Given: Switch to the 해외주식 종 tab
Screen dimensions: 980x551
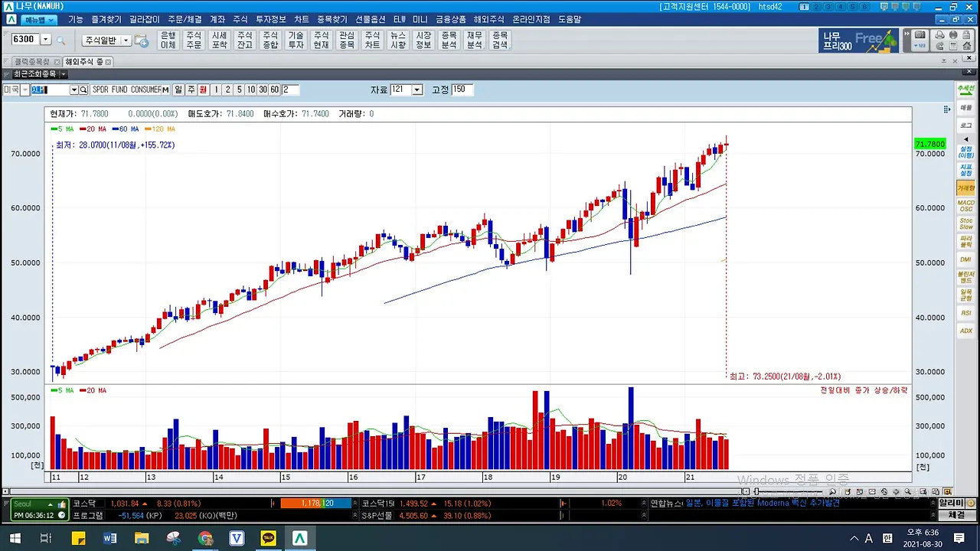Looking at the screenshot, I should [87, 61].
